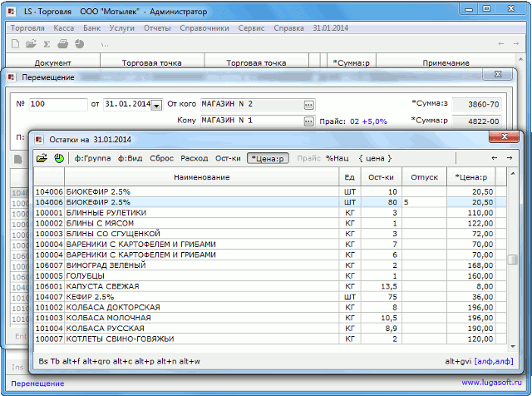Click Ед column header

click(349, 177)
